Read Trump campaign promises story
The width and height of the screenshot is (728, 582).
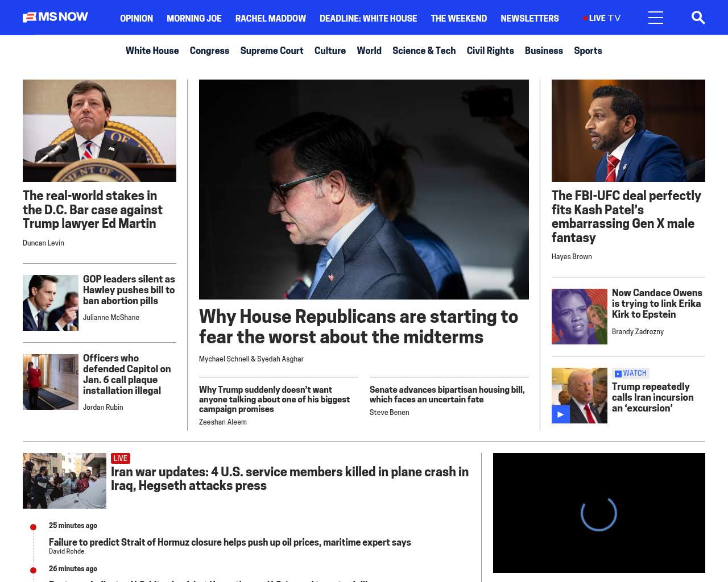274,399
